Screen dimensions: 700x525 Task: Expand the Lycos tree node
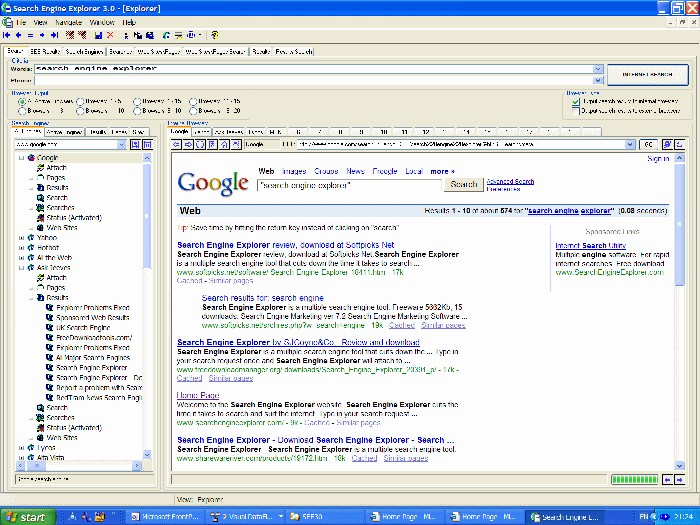click(x=21, y=448)
